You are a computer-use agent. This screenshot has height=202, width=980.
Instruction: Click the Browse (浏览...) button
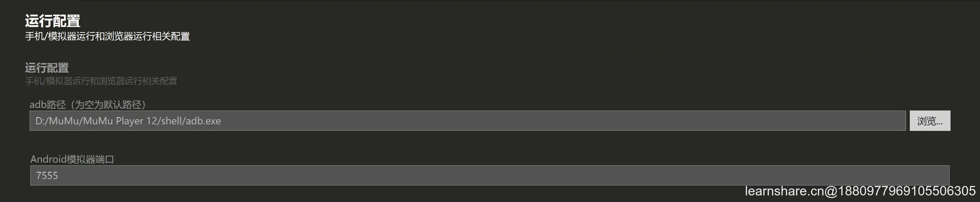tap(929, 121)
